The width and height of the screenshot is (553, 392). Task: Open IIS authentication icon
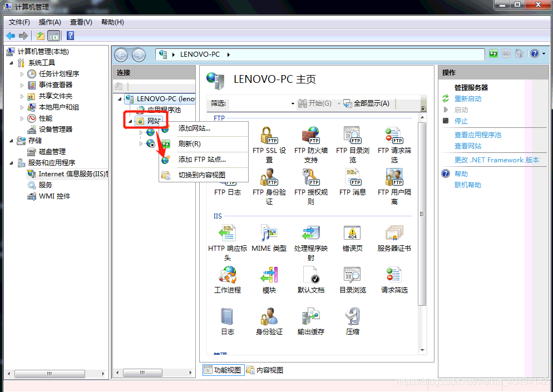coord(269,316)
